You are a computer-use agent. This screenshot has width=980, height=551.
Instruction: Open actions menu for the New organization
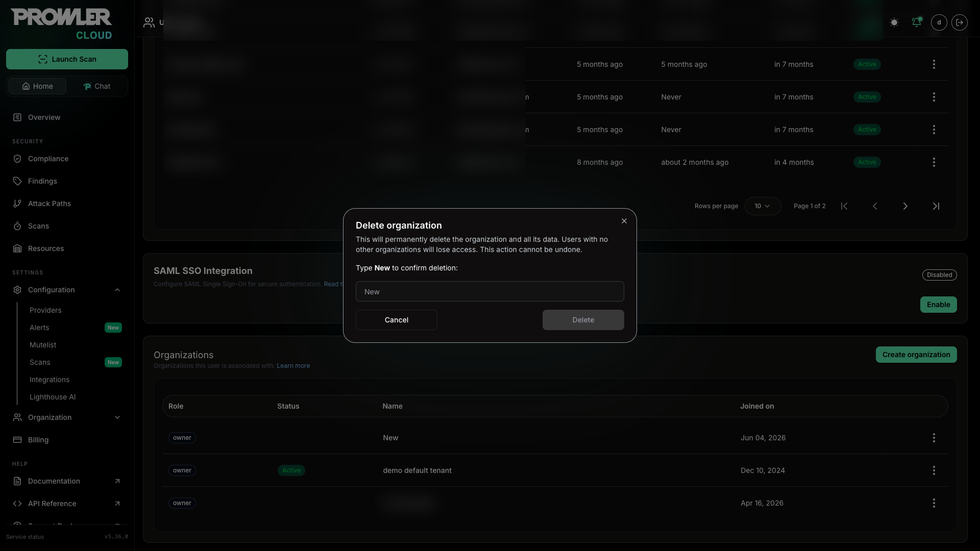[x=934, y=438]
